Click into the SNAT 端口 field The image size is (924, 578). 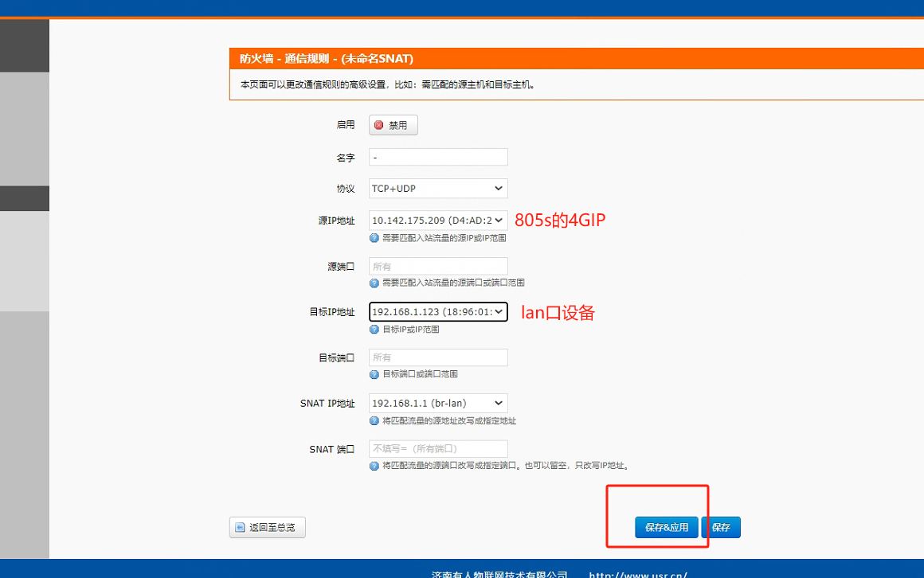tap(438, 449)
